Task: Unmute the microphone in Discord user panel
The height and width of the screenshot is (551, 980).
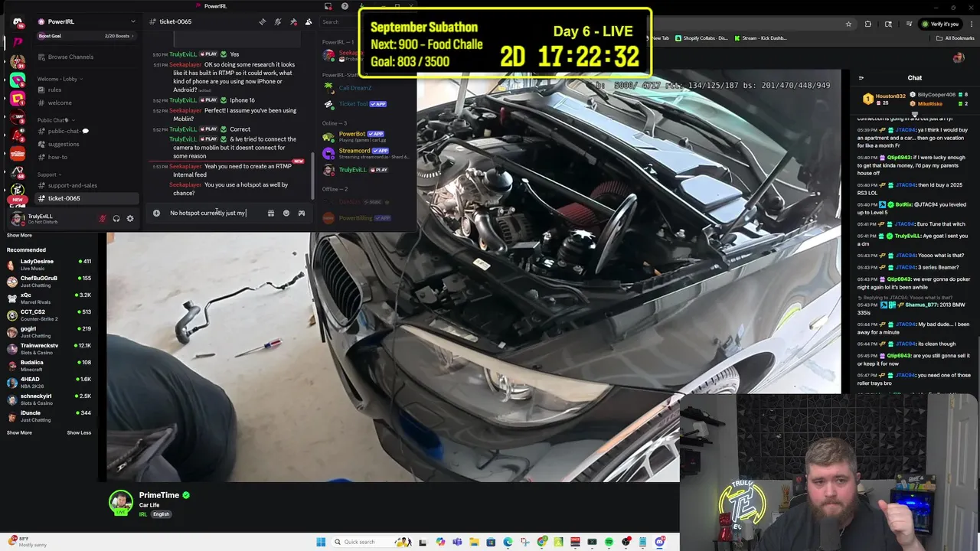Action: pyautogui.click(x=103, y=218)
